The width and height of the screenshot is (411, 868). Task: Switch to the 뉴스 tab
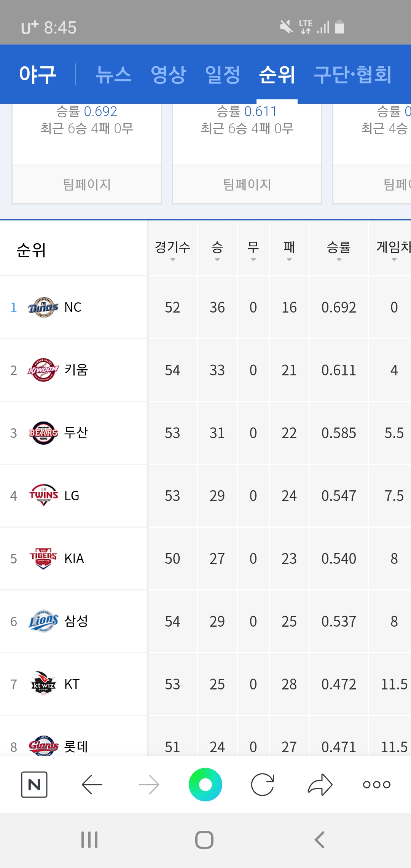pyautogui.click(x=113, y=75)
